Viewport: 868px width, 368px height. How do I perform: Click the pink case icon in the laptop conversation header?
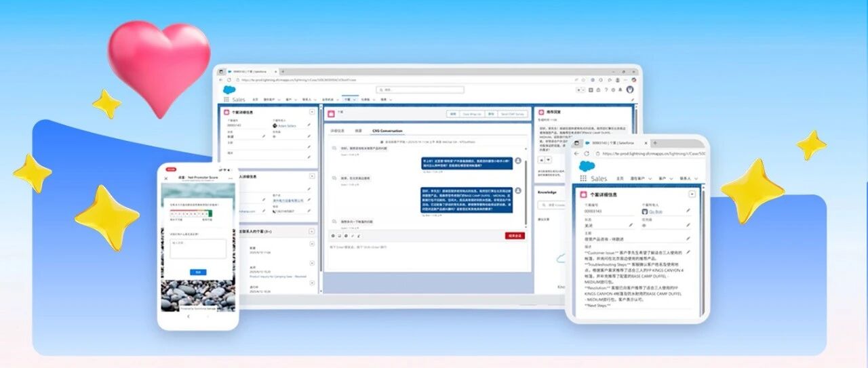[331, 114]
